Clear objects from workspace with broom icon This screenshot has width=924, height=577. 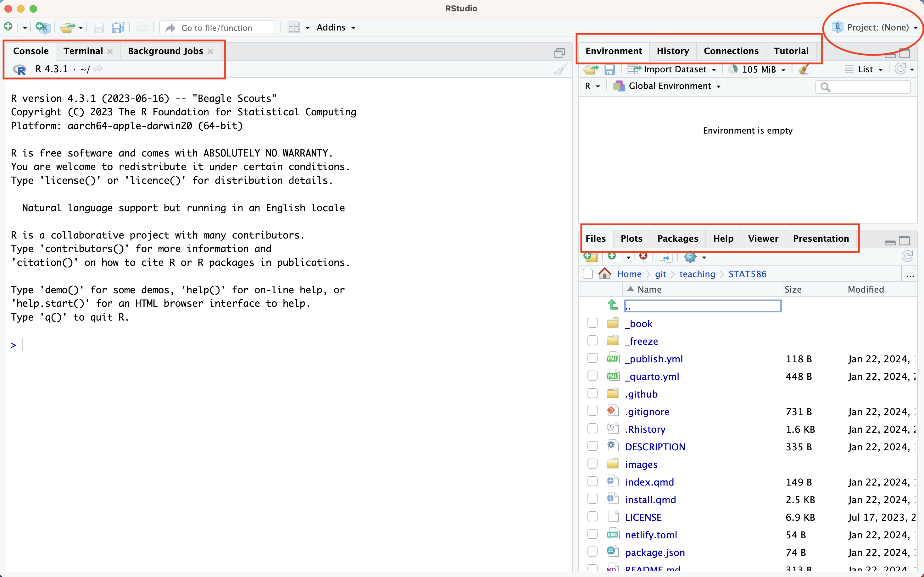click(x=804, y=69)
